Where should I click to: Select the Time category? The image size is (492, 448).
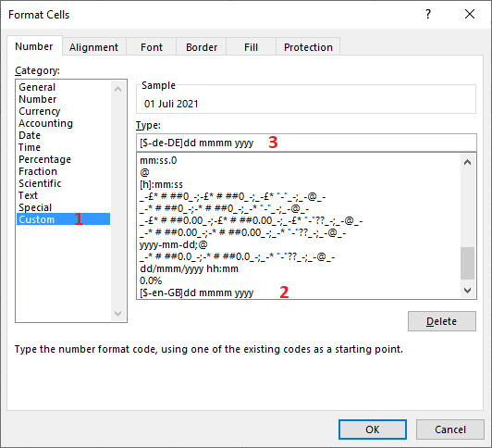64,147
